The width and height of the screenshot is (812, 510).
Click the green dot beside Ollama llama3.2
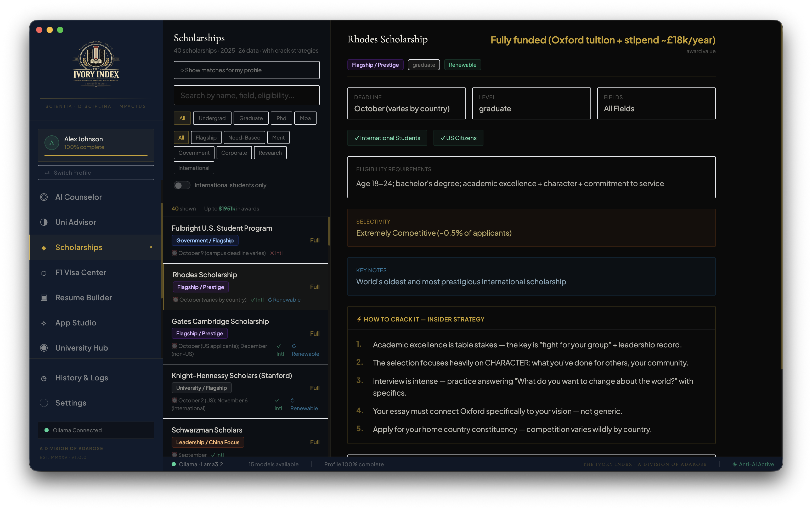pos(174,464)
